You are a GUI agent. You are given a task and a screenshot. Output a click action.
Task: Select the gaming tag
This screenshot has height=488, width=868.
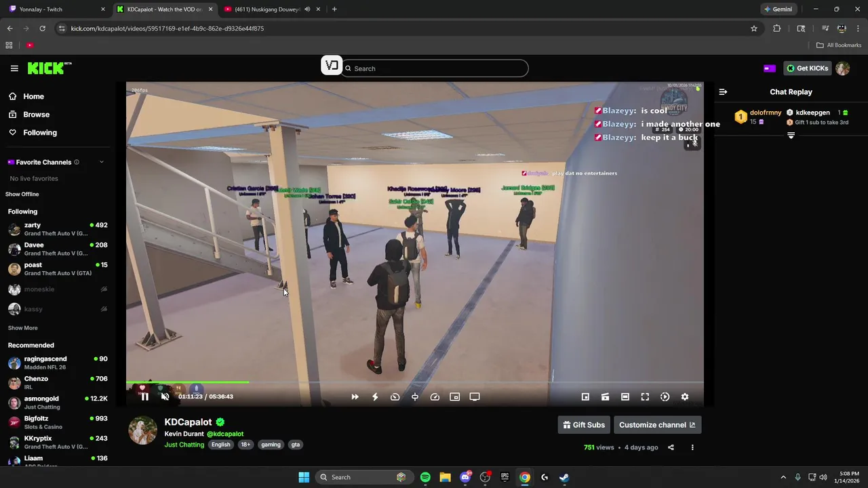click(271, 445)
